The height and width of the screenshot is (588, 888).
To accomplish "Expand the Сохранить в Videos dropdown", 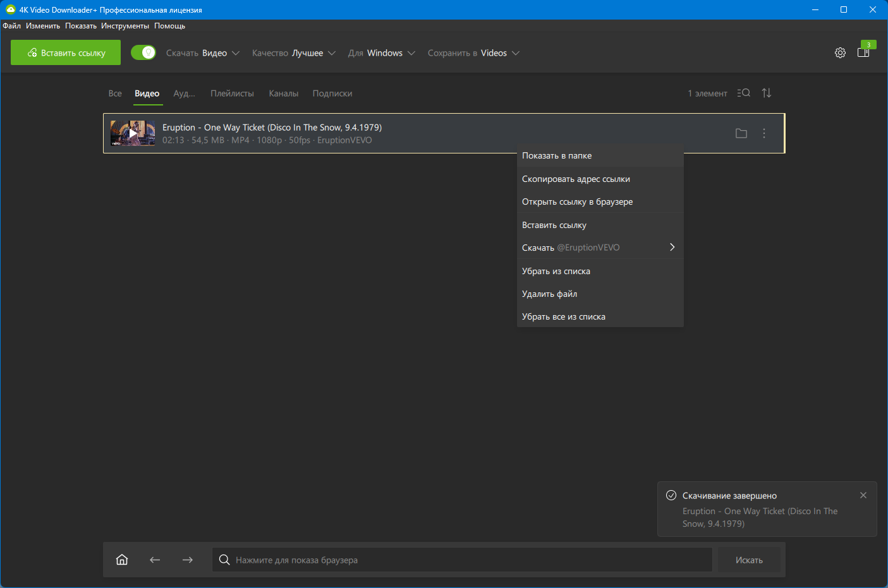I will click(473, 53).
